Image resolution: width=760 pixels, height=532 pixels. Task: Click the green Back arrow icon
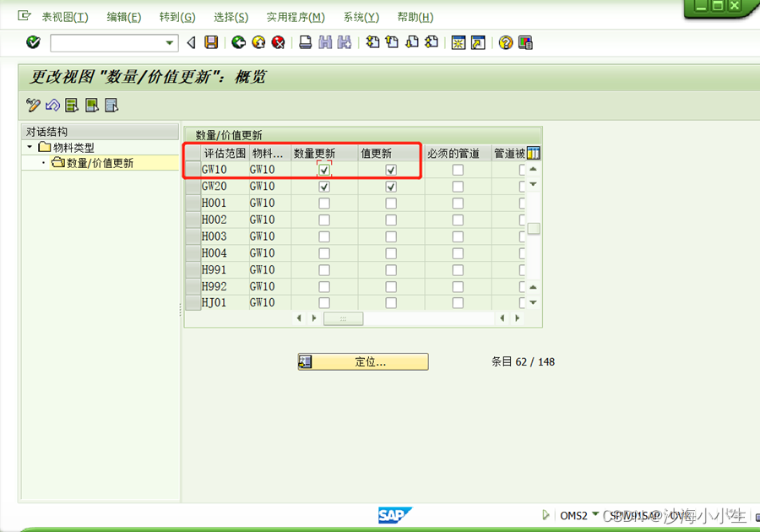pos(238,42)
